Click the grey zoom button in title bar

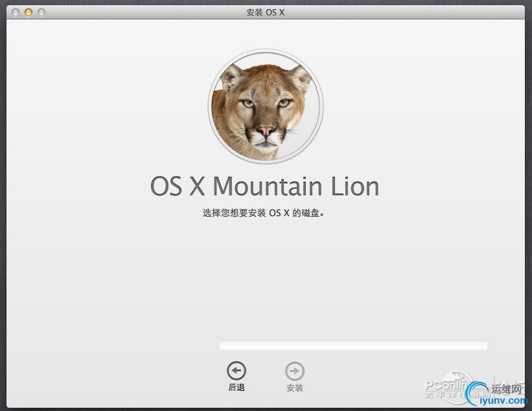(41, 12)
